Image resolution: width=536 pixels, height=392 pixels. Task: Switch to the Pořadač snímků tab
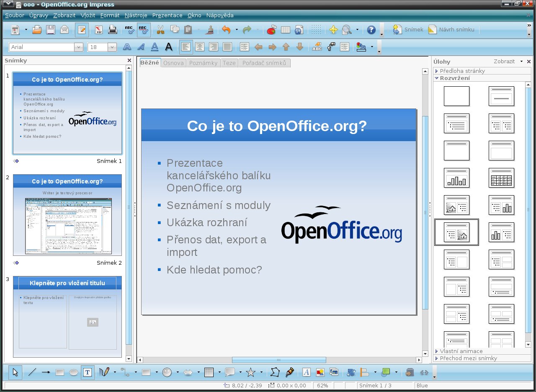click(x=264, y=63)
